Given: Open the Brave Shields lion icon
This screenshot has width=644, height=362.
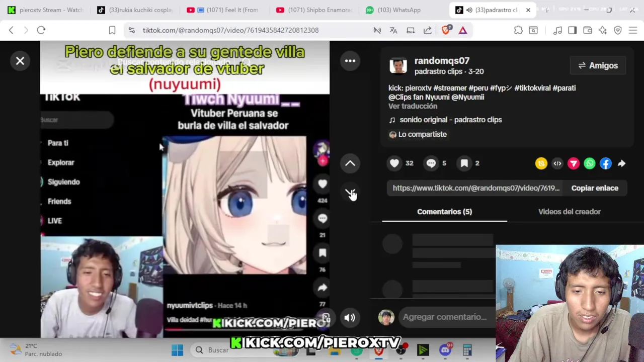Looking at the screenshot, I should point(446,30).
